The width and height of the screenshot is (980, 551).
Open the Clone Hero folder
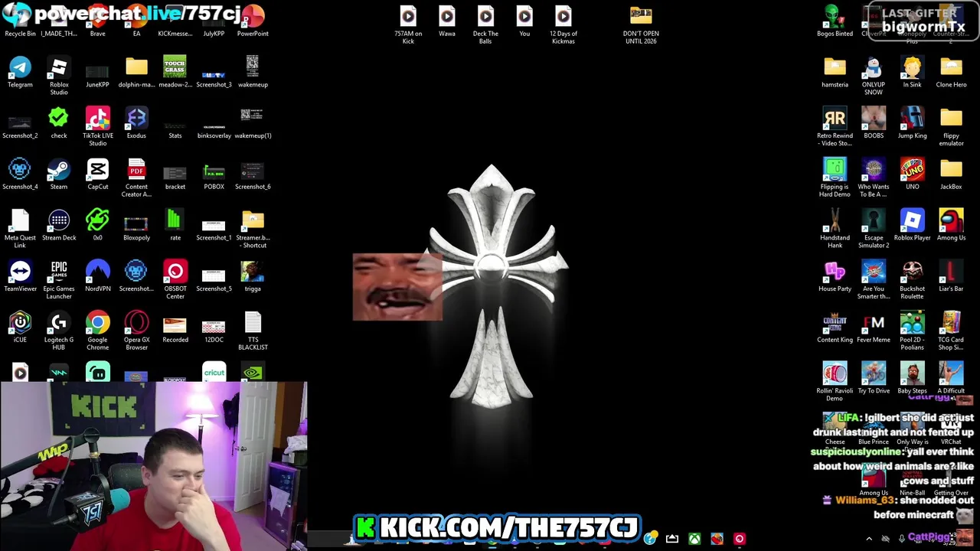tap(951, 73)
